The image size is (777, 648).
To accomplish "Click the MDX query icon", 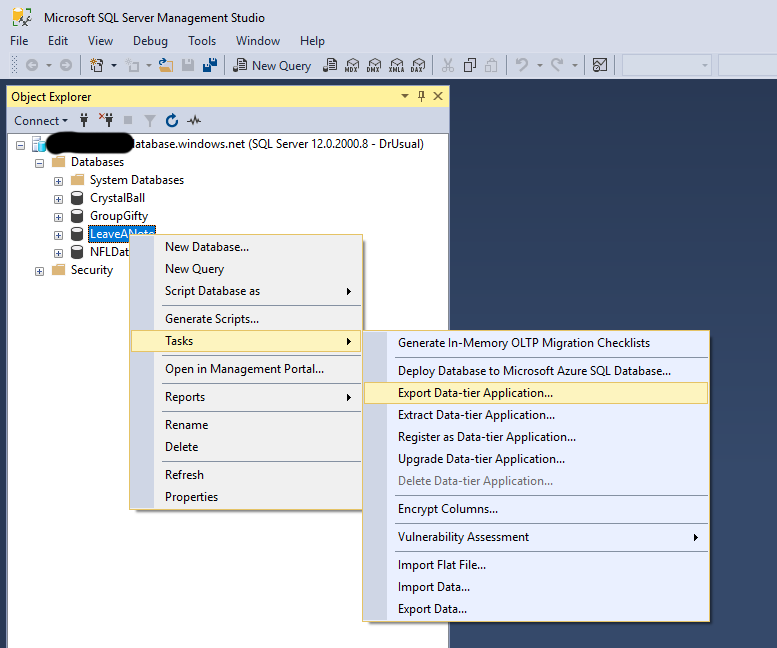I will pos(352,65).
